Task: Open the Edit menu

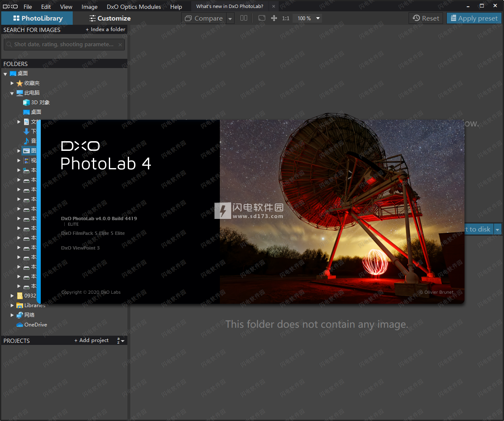Action: 46,6
